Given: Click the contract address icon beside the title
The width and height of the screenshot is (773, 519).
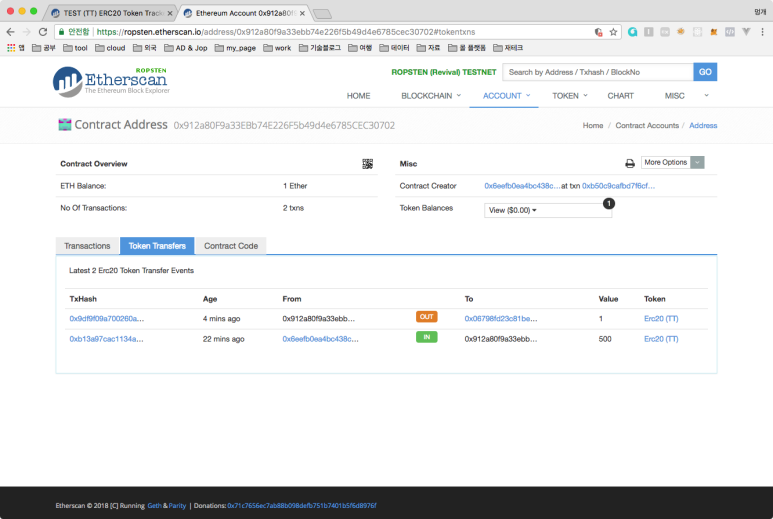Looking at the screenshot, I should [x=65, y=125].
